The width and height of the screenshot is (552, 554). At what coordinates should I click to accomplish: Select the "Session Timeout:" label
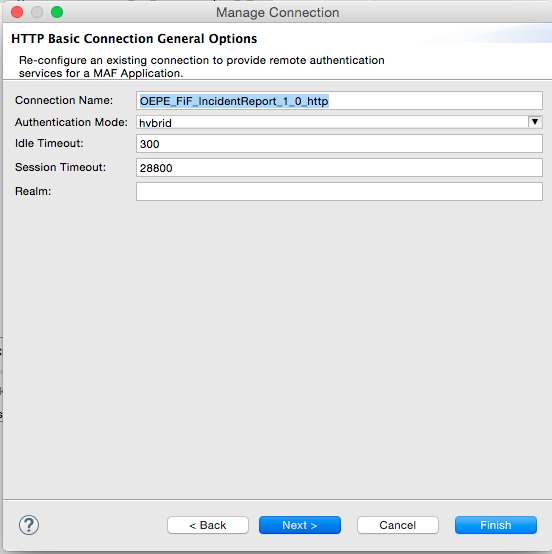[60, 167]
